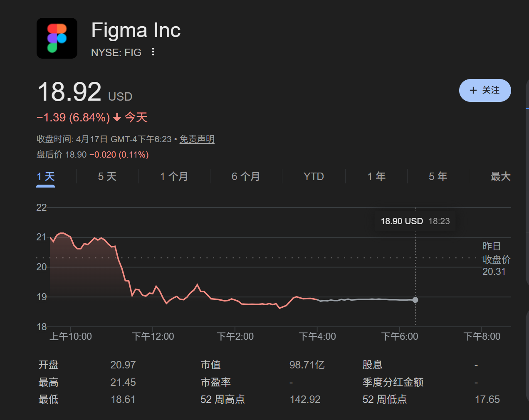
Task: Open the 5 年 chart tab
Action: tap(438, 176)
